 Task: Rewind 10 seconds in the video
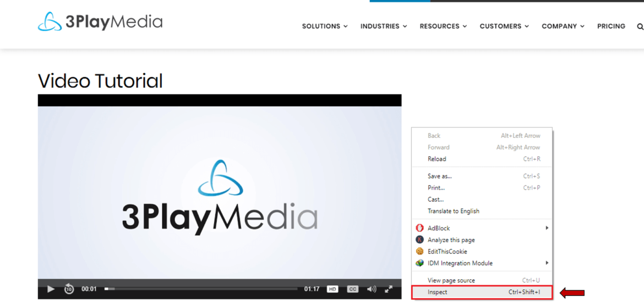click(69, 289)
